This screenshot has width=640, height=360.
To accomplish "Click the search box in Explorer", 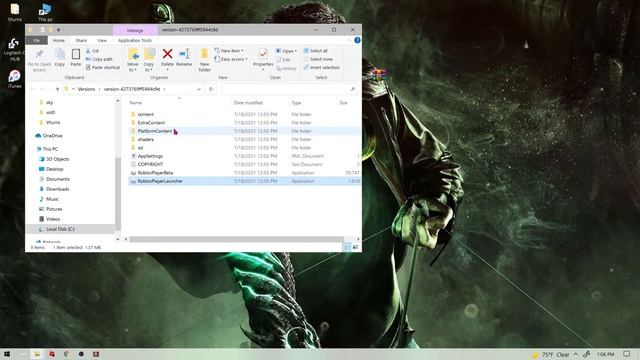I will [289, 89].
